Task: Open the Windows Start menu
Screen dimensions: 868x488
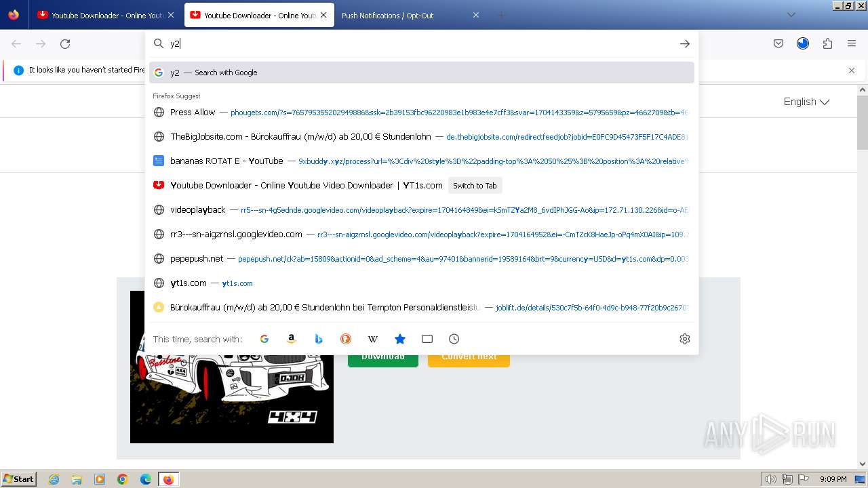Action: click(x=19, y=479)
